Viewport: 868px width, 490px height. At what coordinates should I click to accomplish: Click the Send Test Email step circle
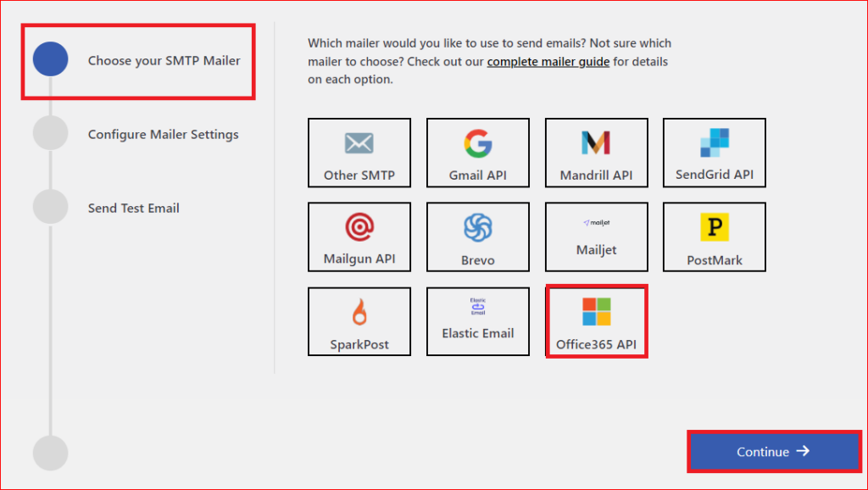51,208
